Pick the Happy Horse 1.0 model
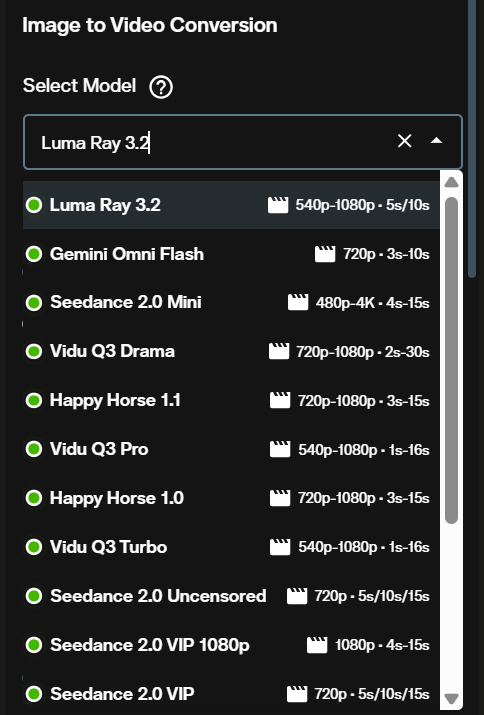 tap(231, 498)
